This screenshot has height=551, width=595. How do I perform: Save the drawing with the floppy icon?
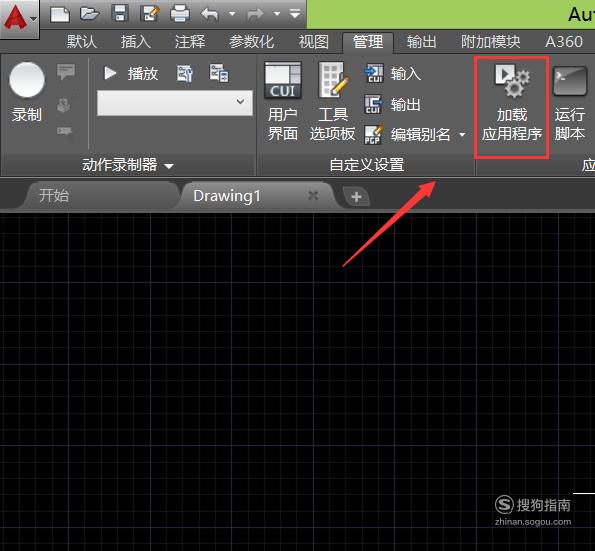120,14
